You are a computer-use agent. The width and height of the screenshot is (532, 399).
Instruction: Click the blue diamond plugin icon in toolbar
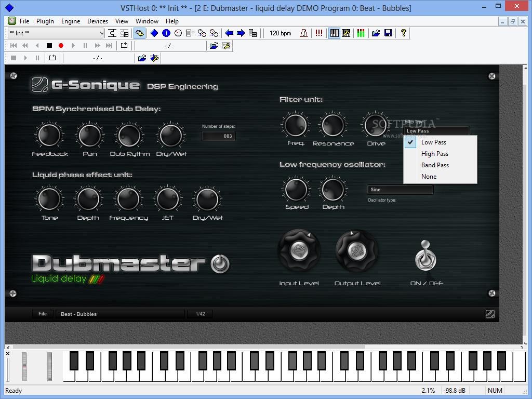coord(154,33)
